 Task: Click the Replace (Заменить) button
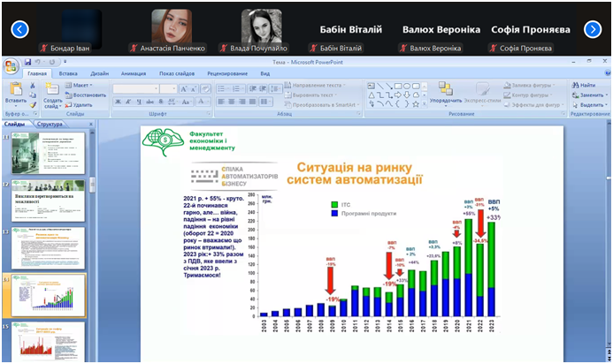589,95
